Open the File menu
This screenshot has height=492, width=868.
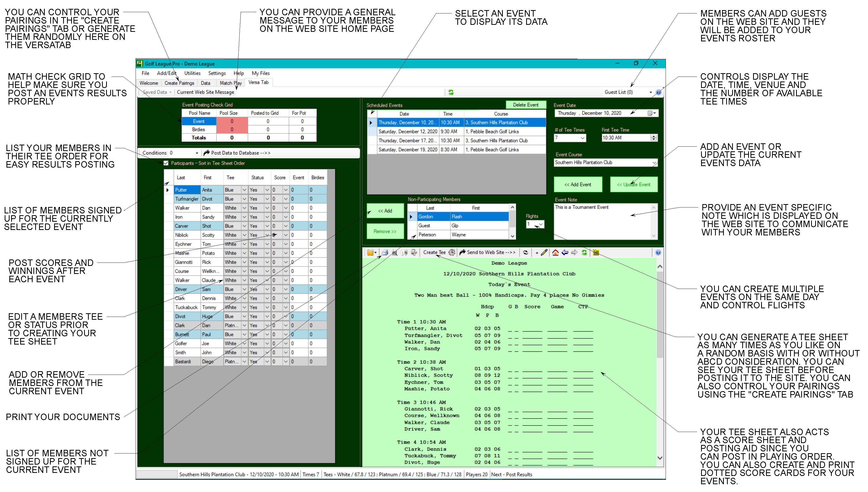point(145,73)
